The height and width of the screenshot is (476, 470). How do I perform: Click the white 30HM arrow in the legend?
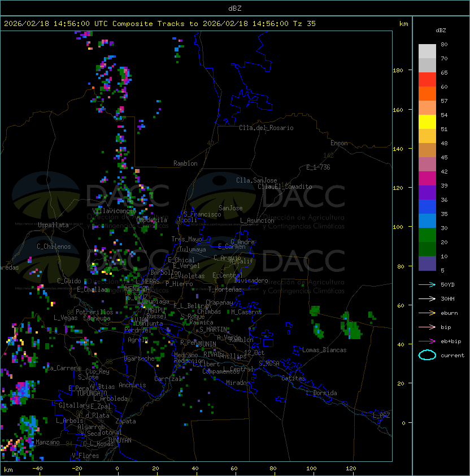[x=427, y=298]
